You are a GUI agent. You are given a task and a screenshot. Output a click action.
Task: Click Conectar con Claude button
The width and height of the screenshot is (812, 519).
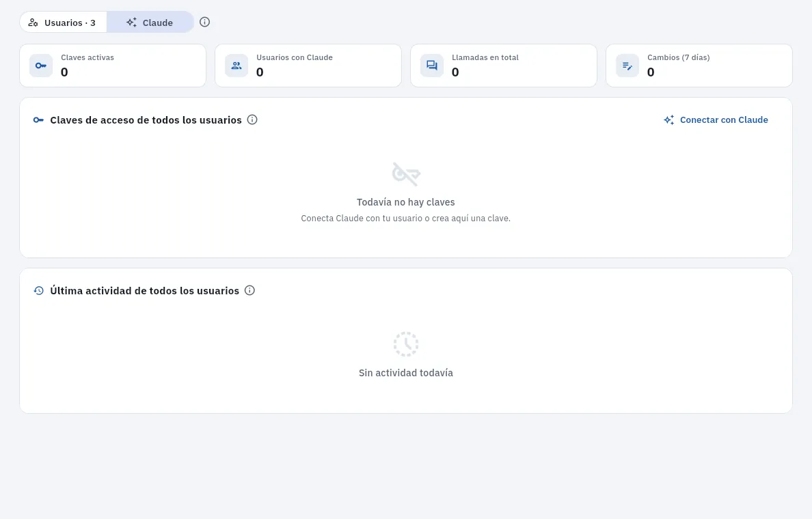(x=716, y=120)
